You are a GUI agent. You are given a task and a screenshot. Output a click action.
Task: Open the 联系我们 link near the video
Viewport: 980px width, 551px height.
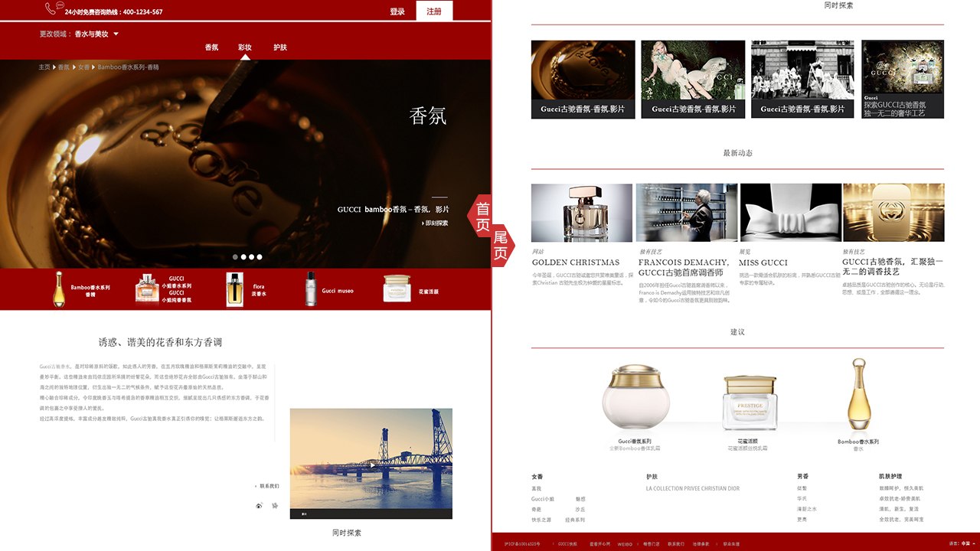(268, 486)
